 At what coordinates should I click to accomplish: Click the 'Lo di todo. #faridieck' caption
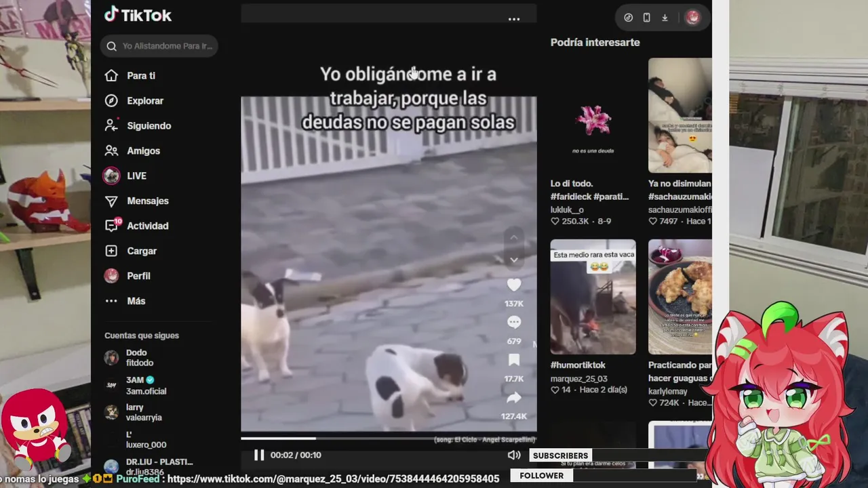pyautogui.click(x=590, y=190)
